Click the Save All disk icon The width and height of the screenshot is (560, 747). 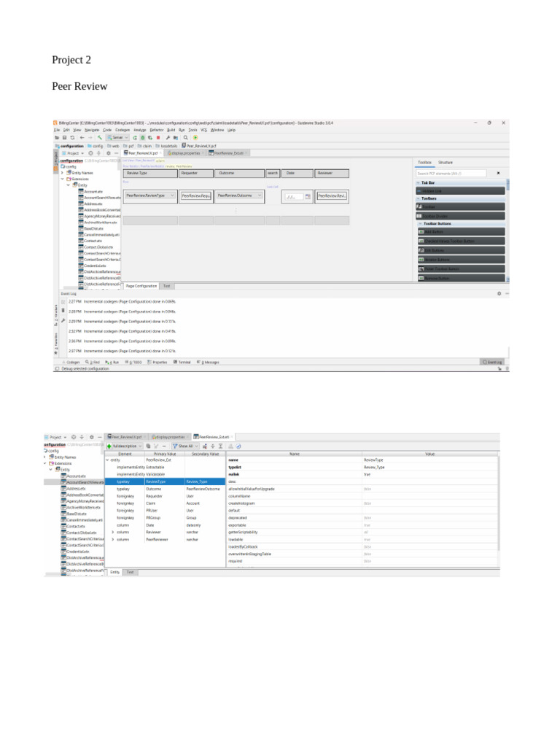(65, 138)
